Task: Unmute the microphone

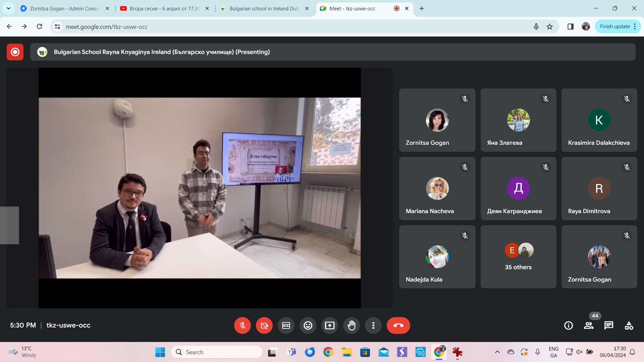Action: [243, 325]
